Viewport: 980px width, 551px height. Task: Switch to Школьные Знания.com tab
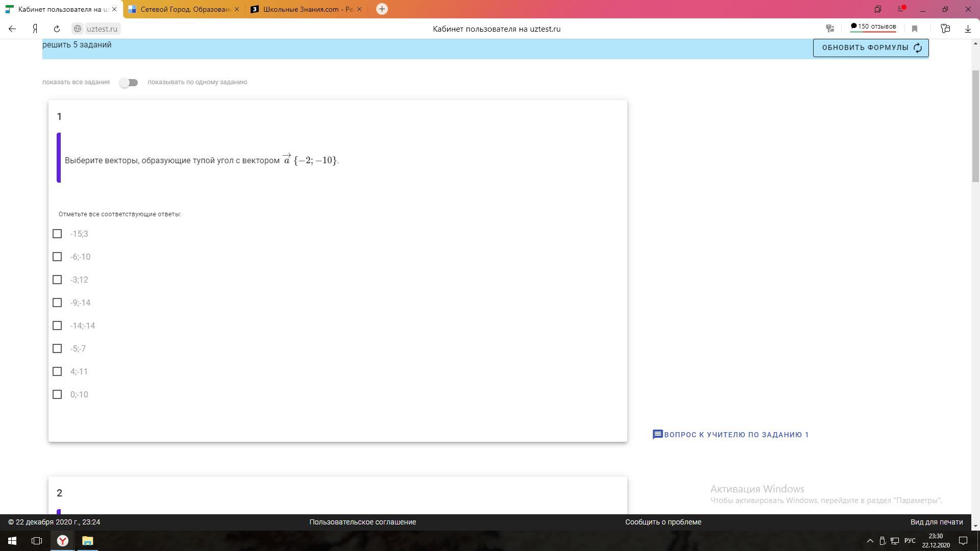(306, 9)
